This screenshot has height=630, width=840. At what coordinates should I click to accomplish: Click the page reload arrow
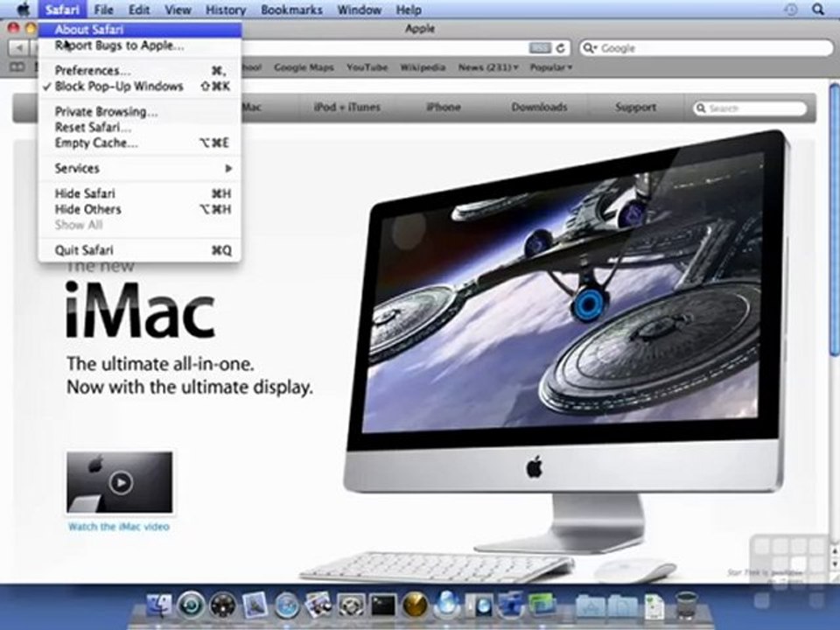point(560,47)
